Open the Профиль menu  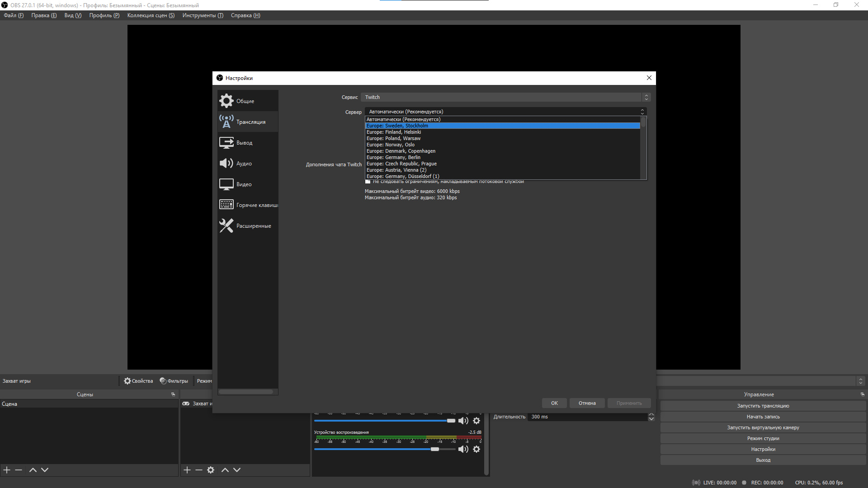click(104, 15)
